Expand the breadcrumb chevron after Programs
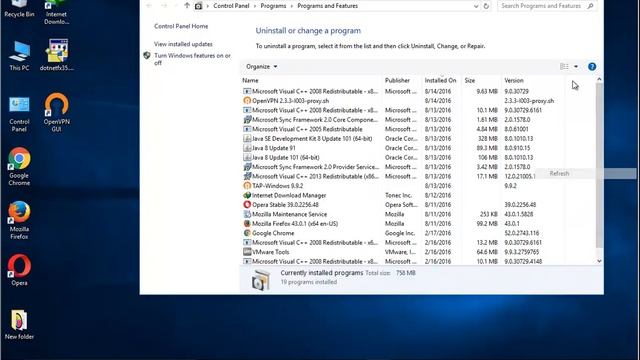This screenshot has width=640, height=360. pyautogui.click(x=291, y=6)
